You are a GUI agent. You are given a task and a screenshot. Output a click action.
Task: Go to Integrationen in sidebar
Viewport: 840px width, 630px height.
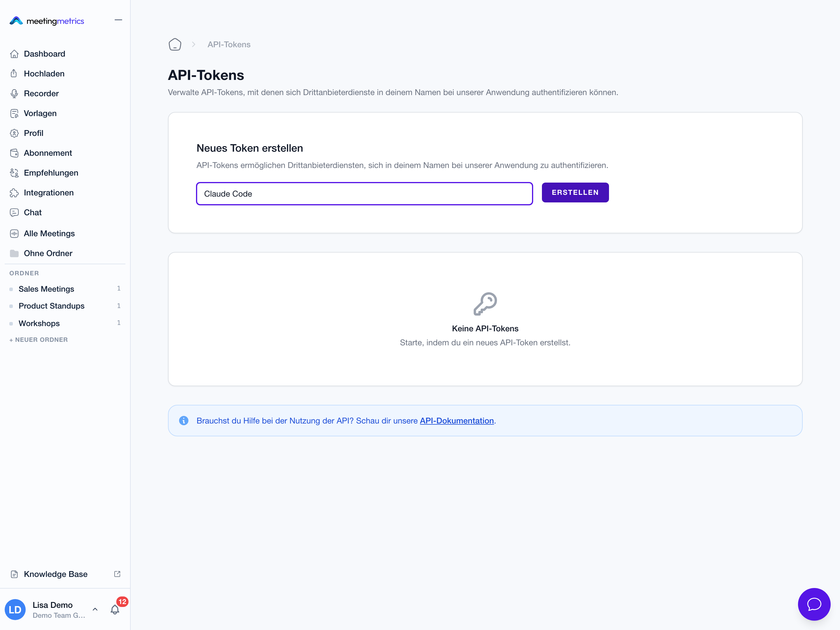point(49,192)
